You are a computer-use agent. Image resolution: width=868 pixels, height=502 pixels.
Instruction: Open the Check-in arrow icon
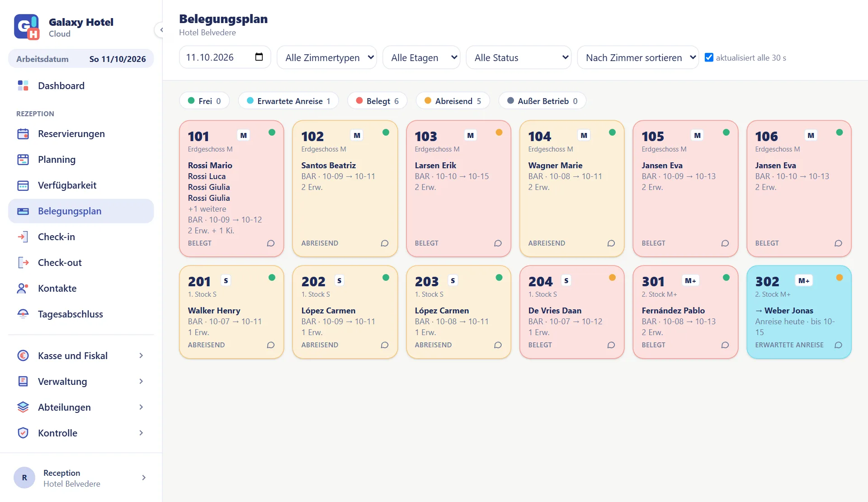pos(23,237)
